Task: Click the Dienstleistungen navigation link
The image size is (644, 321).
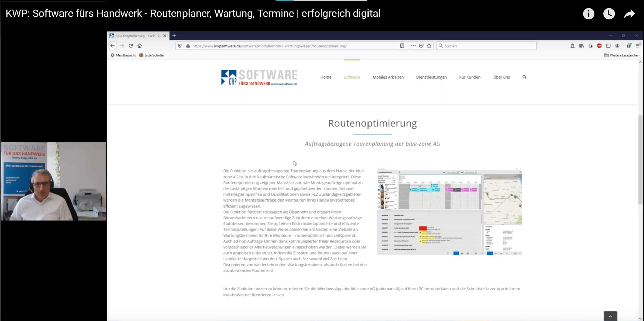Action: point(431,77)
